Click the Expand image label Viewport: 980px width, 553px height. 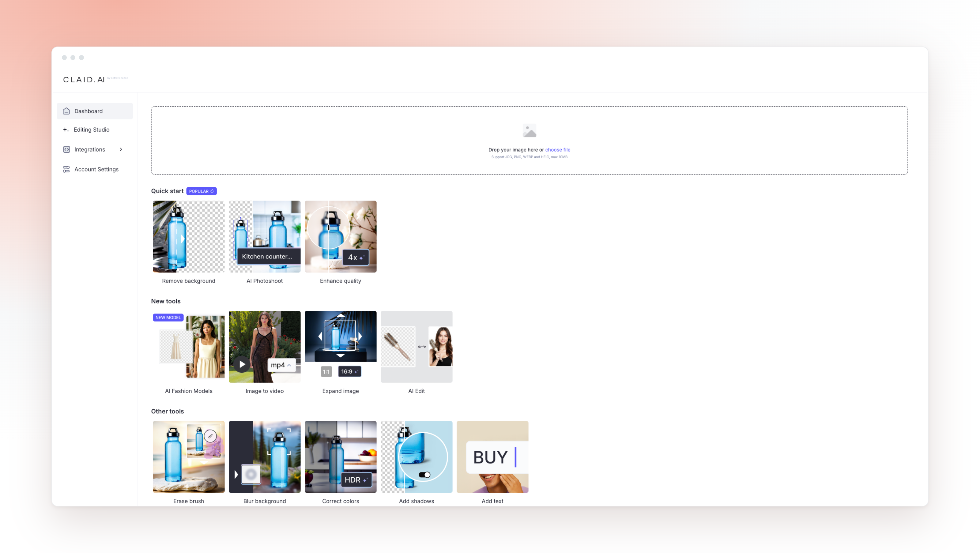click(x=341, y=391)
